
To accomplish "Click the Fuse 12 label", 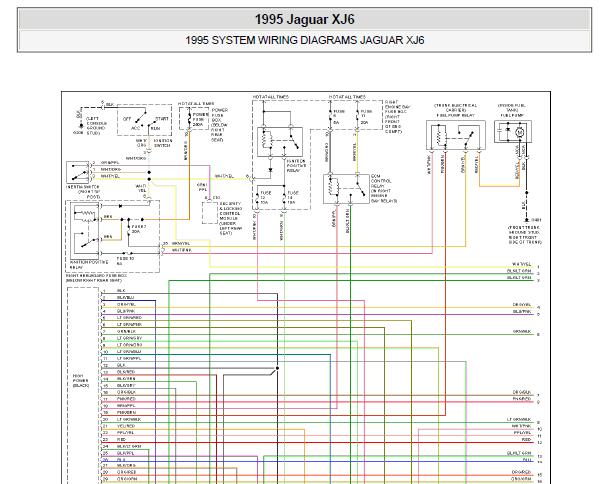I will coord(265,197).
